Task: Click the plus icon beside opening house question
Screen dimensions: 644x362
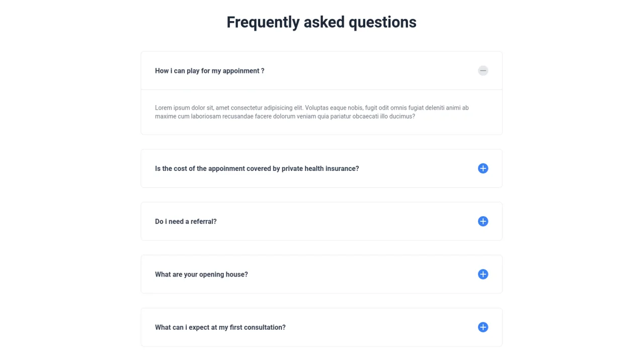Action: [x=482, y=274]
